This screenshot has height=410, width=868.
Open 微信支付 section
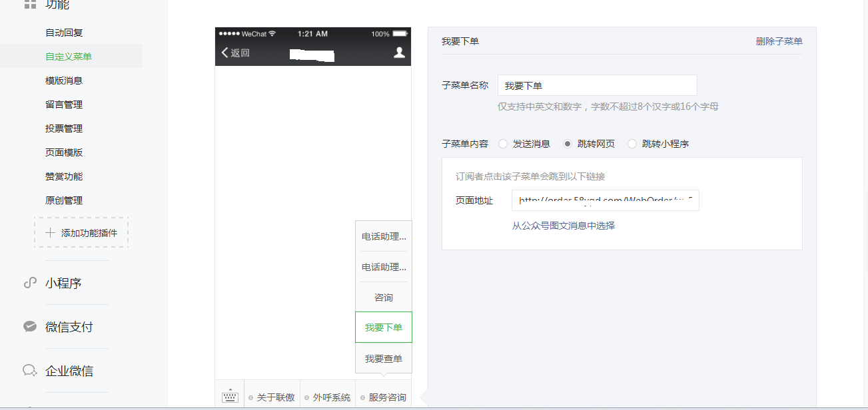pyautogui.click(x=69, y=327)
